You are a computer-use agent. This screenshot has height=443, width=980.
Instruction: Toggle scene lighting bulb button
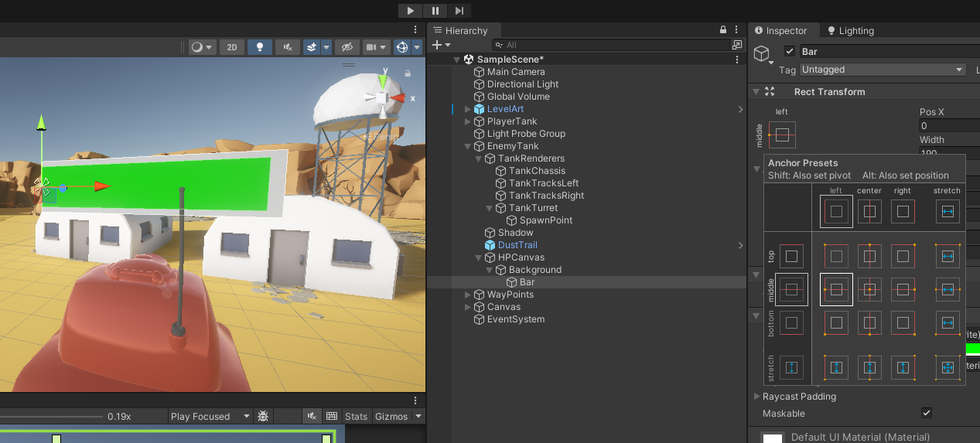(260, 47)
